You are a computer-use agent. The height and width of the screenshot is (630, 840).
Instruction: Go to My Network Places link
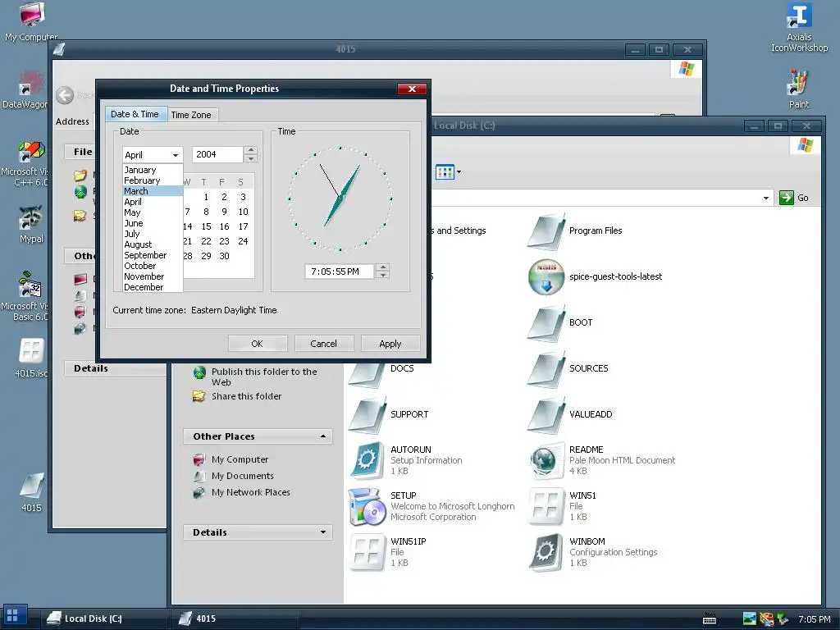[242, 492]
